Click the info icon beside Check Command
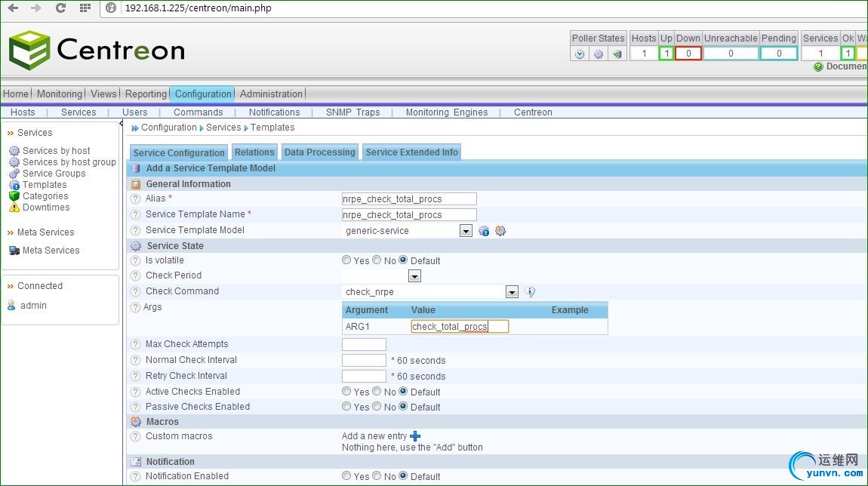This screenshot has height=486, width=868. 530,292
